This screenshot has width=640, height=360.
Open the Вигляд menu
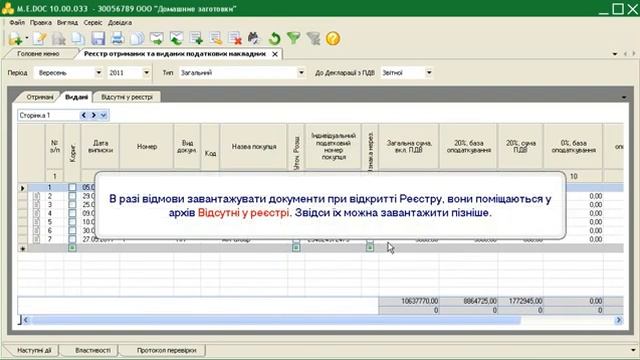click(x=67, y=22)
